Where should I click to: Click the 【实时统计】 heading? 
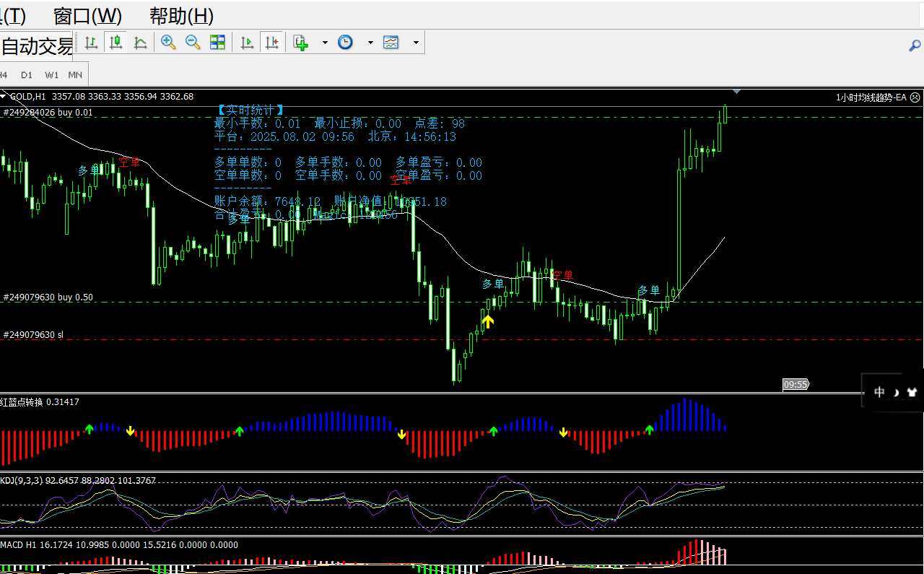250,110
